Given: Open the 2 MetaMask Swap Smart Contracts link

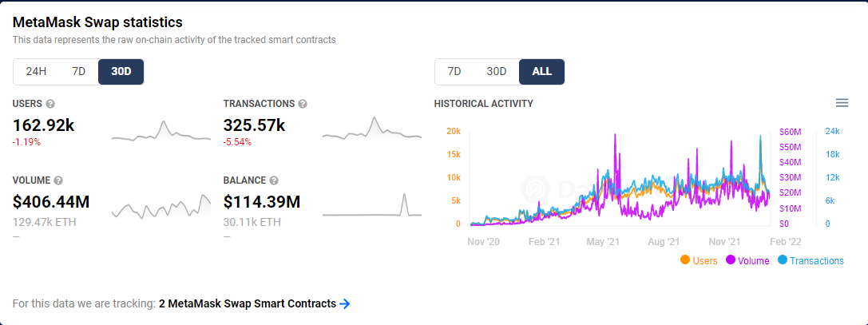Looking at the screenshot, I should click(248, 303).
